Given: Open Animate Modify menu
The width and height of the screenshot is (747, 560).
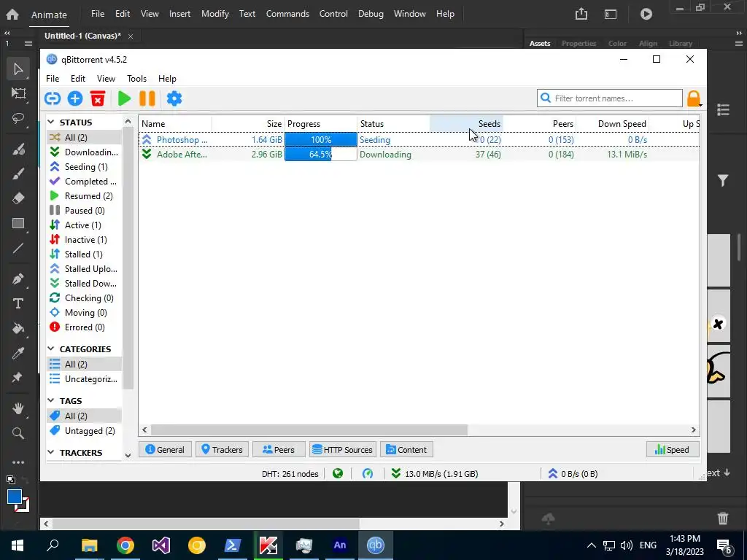Looking at the screenshot, I should (x=215, y=14).
